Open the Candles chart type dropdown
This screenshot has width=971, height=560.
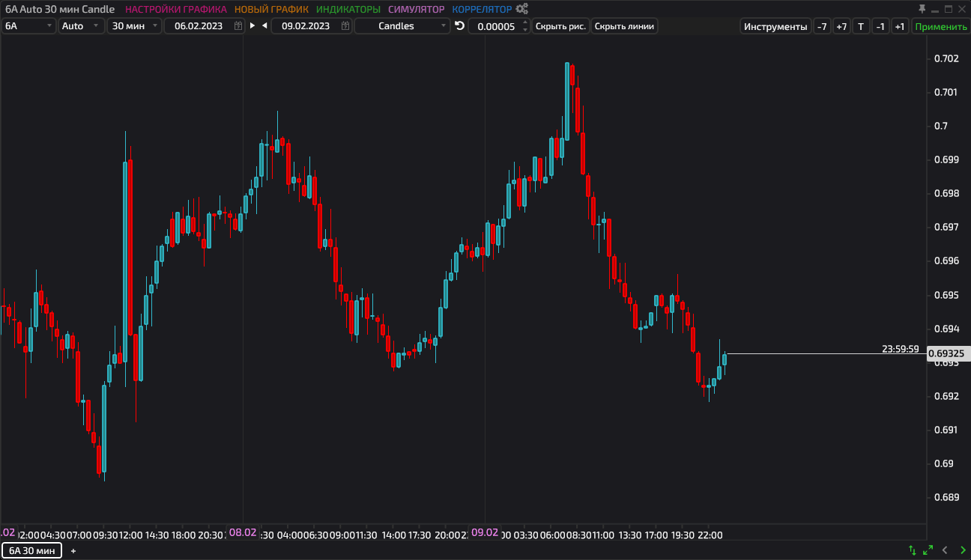[402, 26]
